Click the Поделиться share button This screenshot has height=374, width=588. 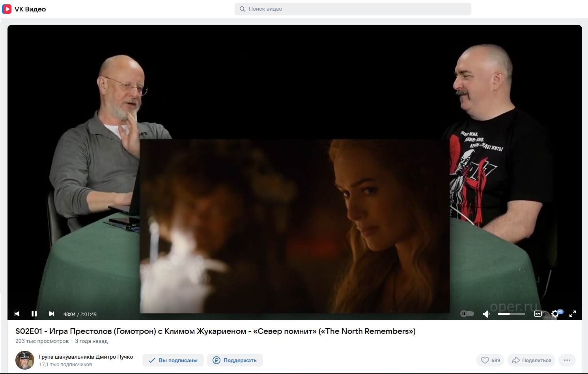point(531,360)
